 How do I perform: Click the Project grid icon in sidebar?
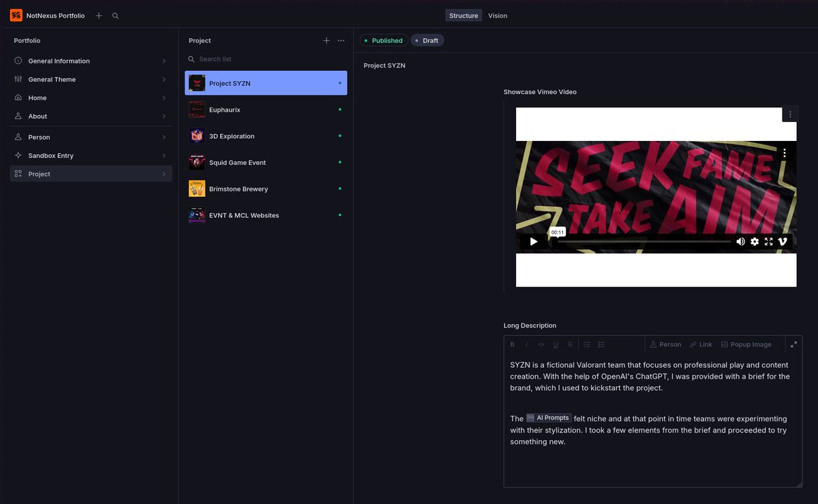click(x=18, y=174)
